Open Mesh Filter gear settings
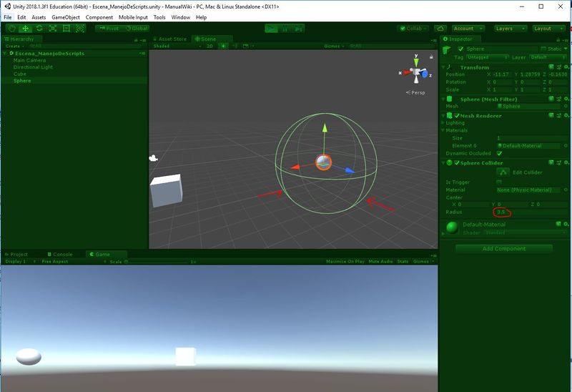Screen dimensions: 572x392 point(566,99)
